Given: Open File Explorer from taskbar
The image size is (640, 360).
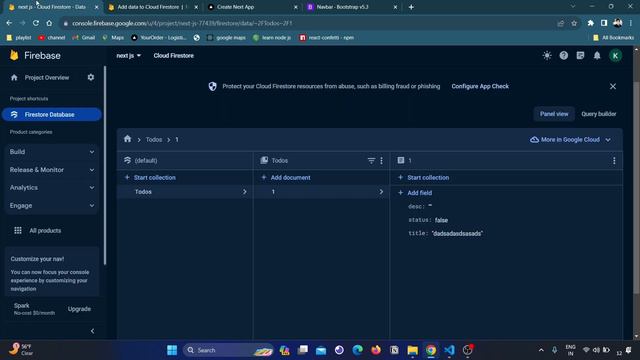Looking at the screenshot, I should [412, 350].
